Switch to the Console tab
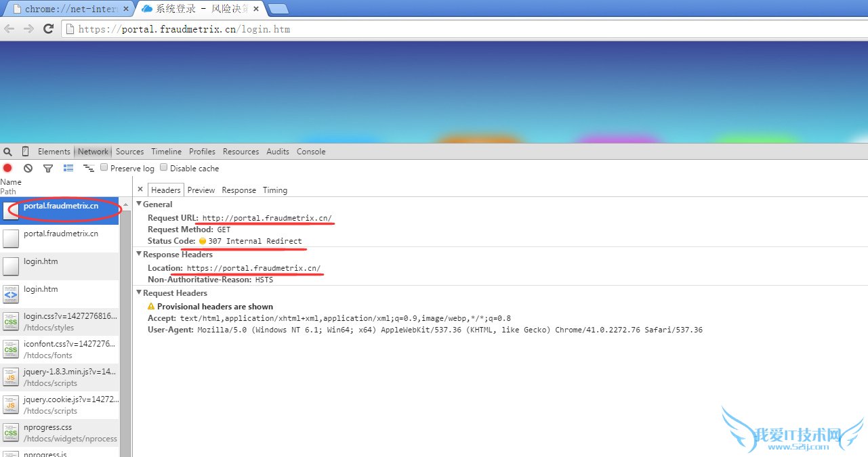868x457 pixels. (310, 151)
